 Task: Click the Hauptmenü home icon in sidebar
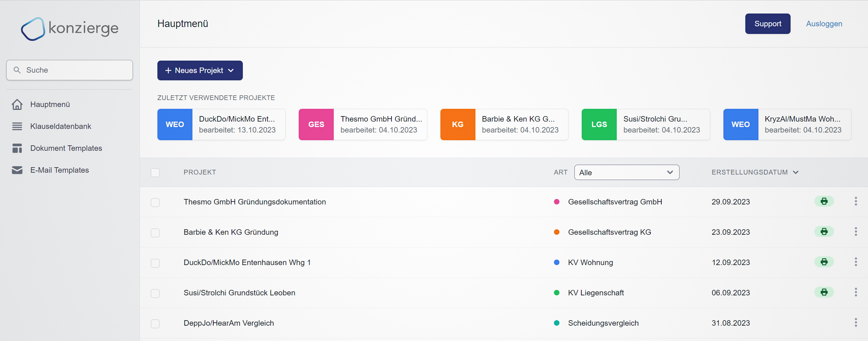tap(17, 104)
